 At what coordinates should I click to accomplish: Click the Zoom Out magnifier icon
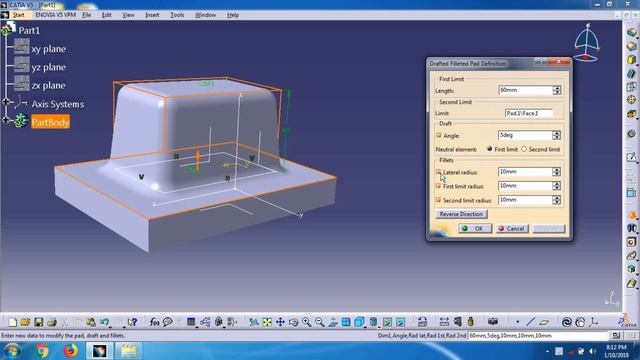click(x=319, y=322)
